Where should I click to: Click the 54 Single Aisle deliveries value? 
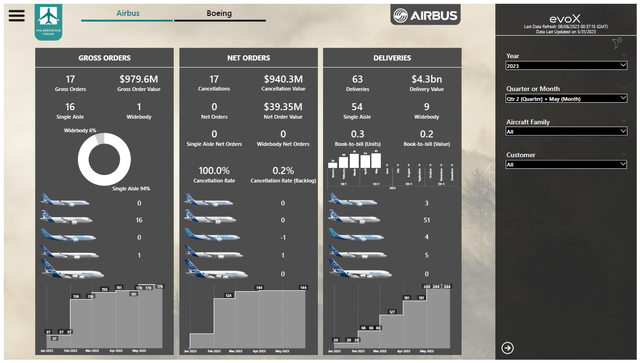[x=357, y=107]
